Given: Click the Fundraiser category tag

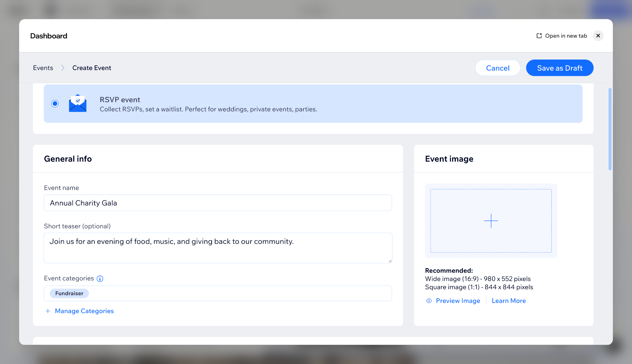Looking at the screenshot, I should pos(69,293).
